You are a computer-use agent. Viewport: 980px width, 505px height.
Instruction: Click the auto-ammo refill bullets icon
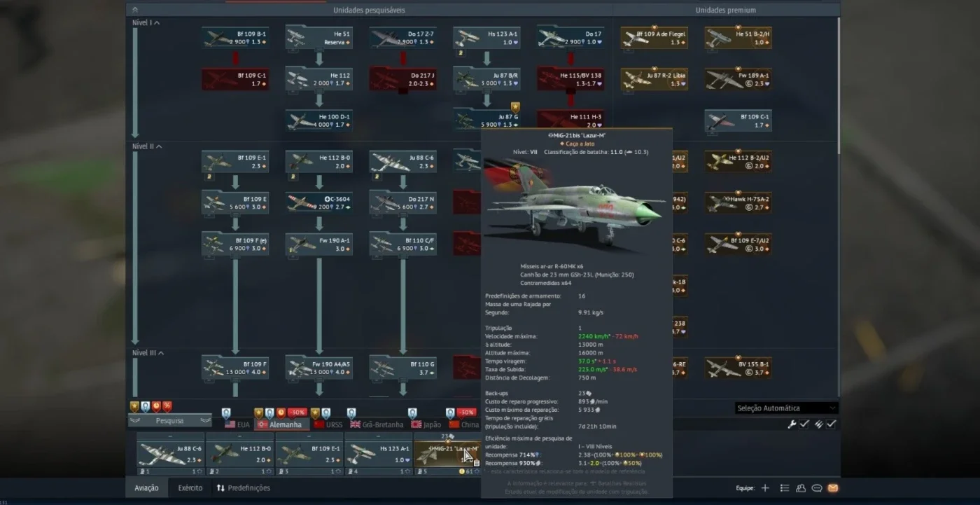click(818, 424)
